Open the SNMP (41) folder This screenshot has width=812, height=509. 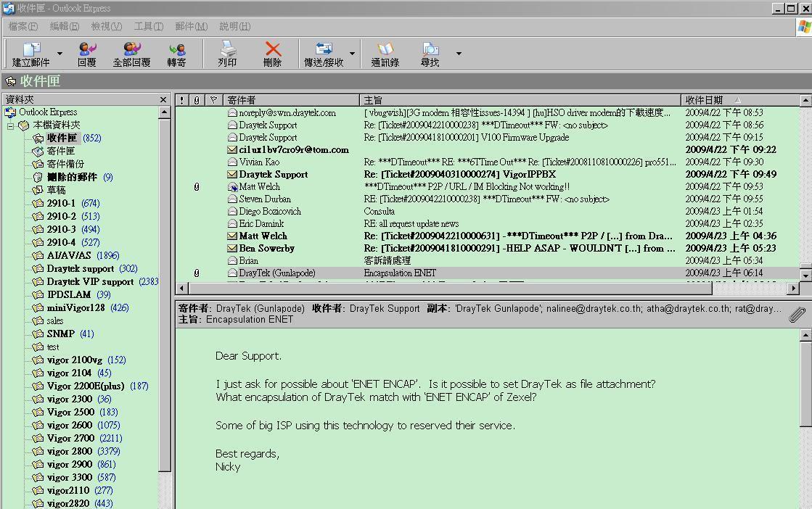[63, 334]
